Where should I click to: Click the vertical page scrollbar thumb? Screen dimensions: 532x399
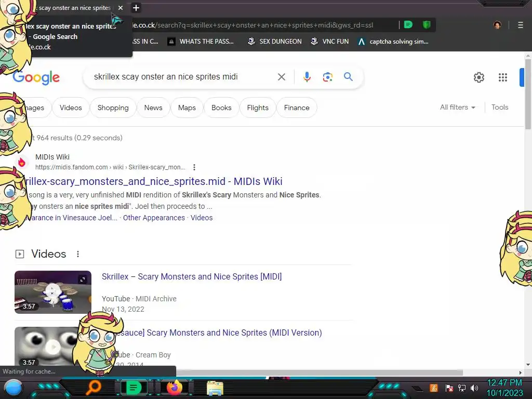(528, 94)
